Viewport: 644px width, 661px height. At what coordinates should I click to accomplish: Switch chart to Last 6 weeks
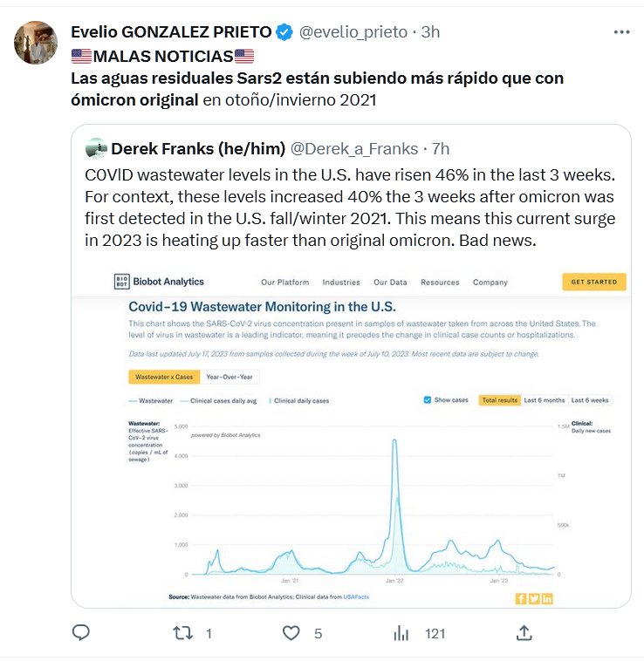(x=590, y=400)
